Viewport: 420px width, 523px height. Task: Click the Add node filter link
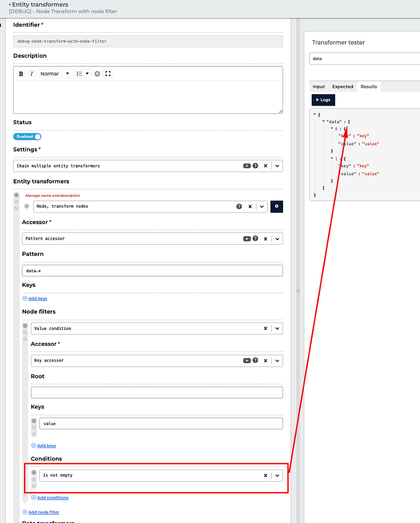pyautogui.click(x=43, y=512)
